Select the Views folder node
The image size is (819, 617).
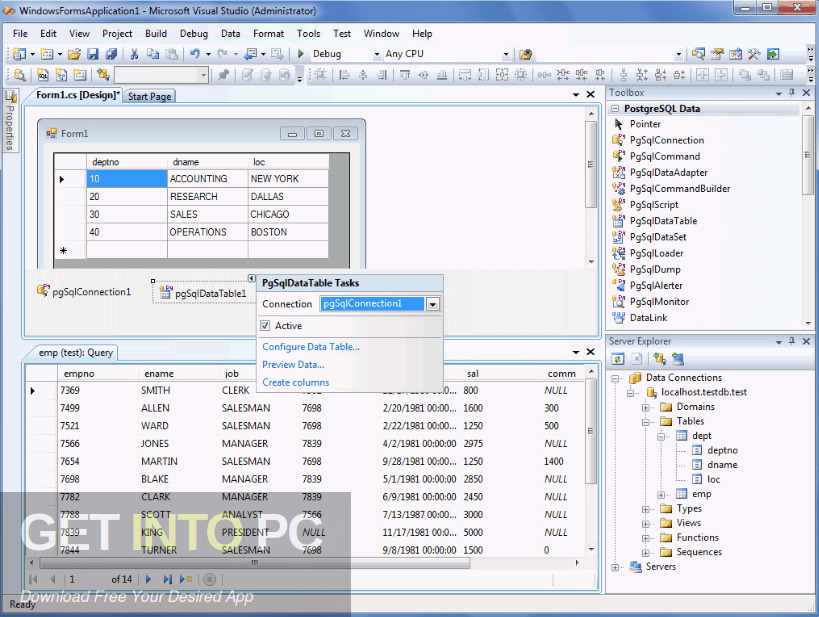688,523
